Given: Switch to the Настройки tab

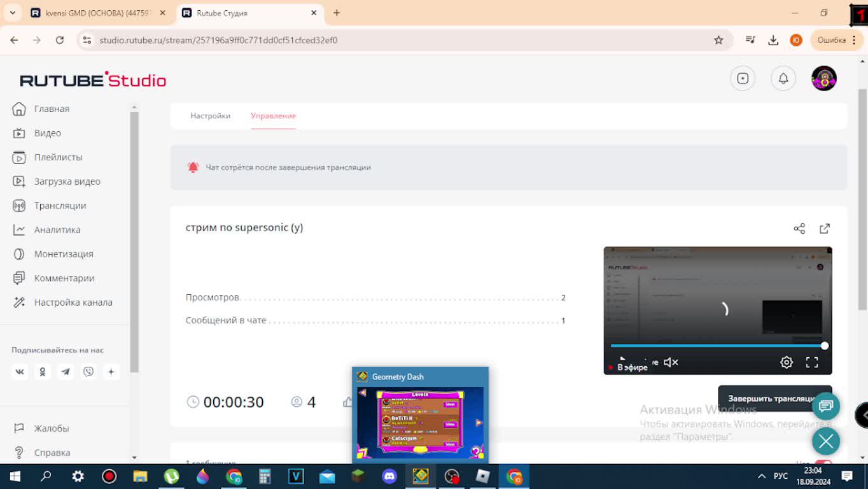Looking at the screenshot, I should pos(210,116).
